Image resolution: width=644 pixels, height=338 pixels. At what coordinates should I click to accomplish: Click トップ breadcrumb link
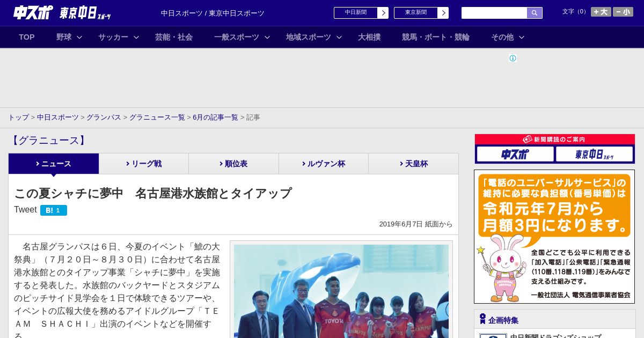click(19, 117)
